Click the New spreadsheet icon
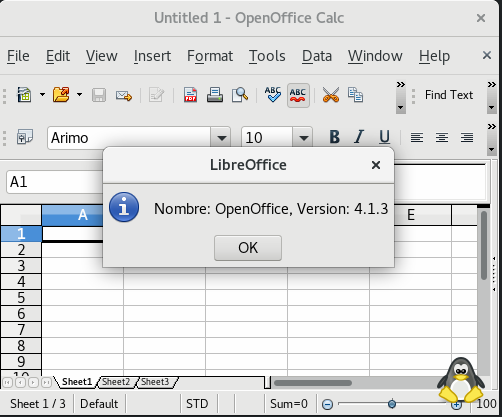 click(x=24, y=95)
